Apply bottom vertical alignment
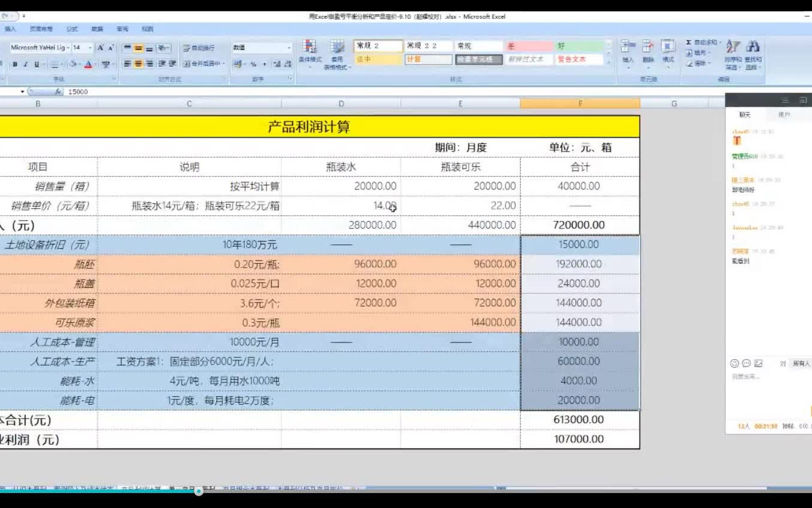Image resolution: width=812 pixels, height=508 pixels. (149, 48)
